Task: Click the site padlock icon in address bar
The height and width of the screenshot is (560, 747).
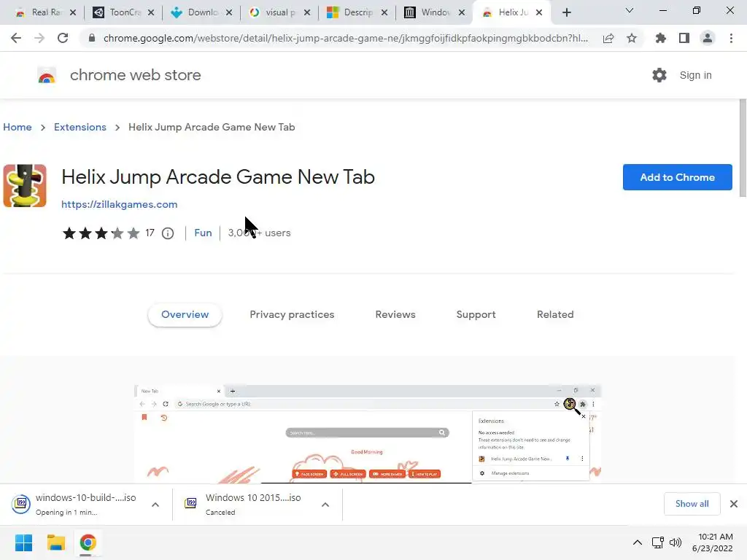Action: (92, 38)
